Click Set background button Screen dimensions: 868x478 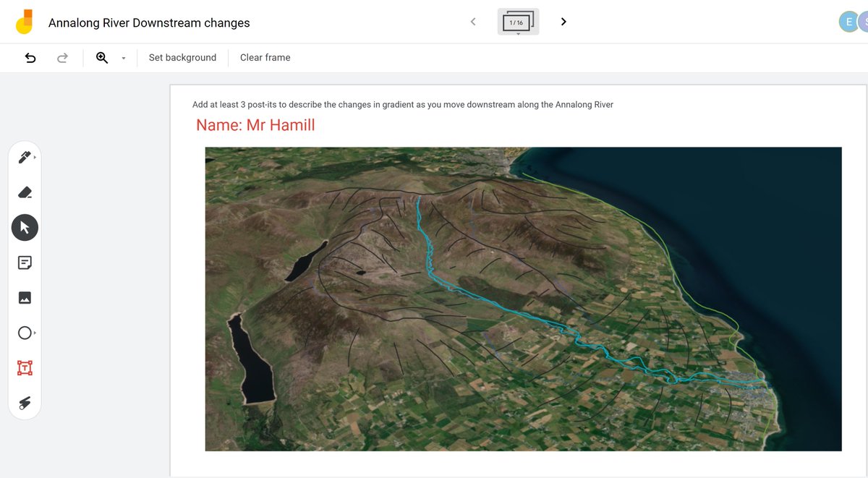coord(182,58)
